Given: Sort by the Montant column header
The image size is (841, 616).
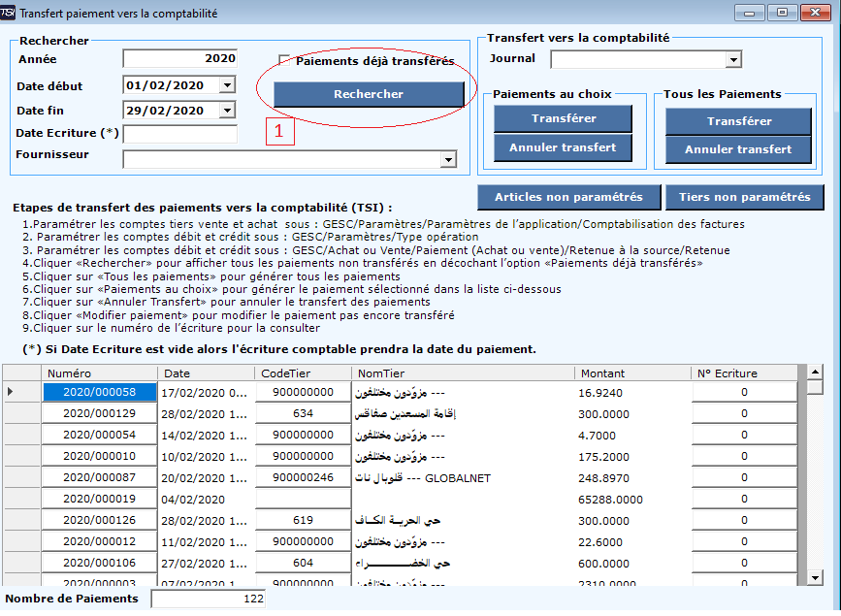Looking at the screenshot, I should pyautogui.click(x=631, y=373).
